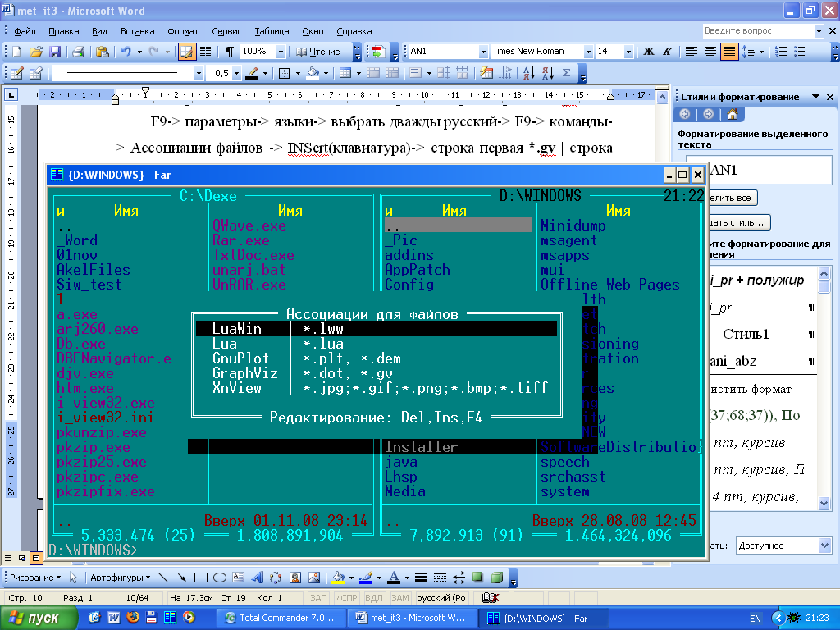This screenshot has height=630, width=840.
Task: Toggle Italic formatting (К)
Action: point(667,52)
